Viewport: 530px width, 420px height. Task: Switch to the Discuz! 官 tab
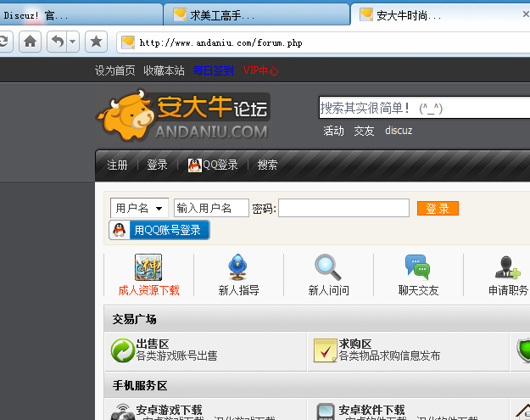pos(81,15)
